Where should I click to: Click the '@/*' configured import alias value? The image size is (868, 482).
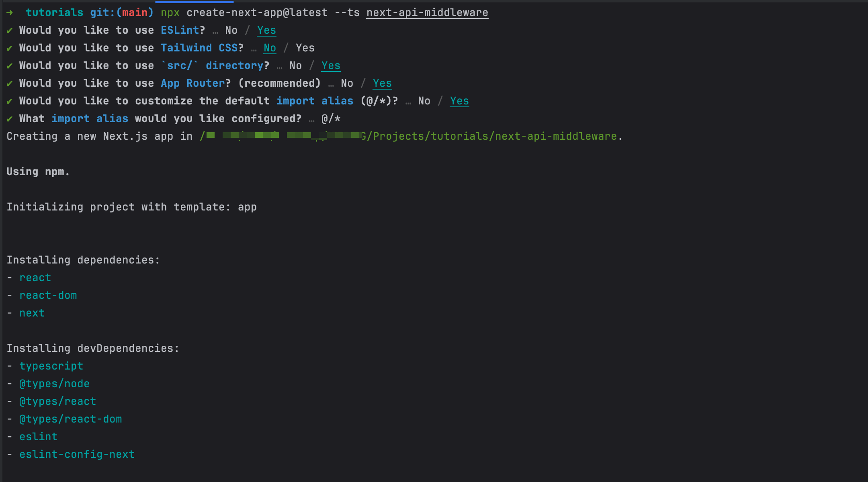331,118
